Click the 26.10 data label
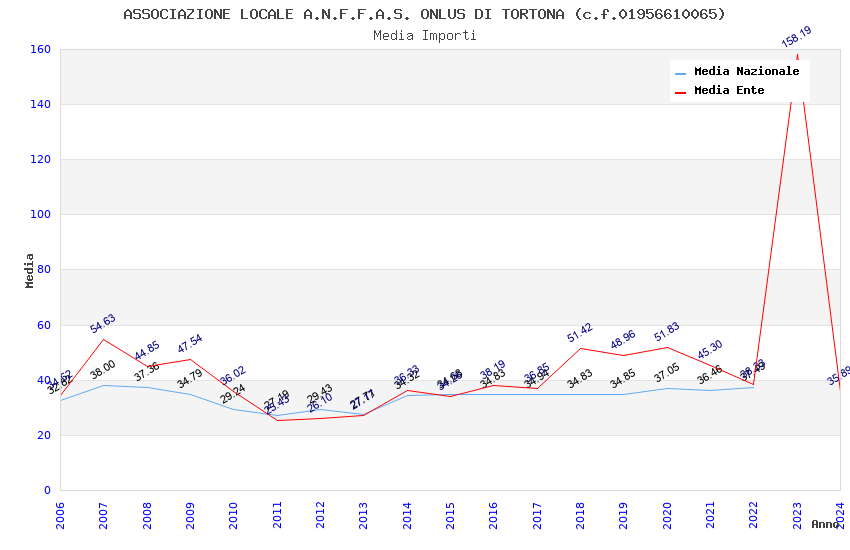The image size is (850, 550). click(x=320, y=403)
